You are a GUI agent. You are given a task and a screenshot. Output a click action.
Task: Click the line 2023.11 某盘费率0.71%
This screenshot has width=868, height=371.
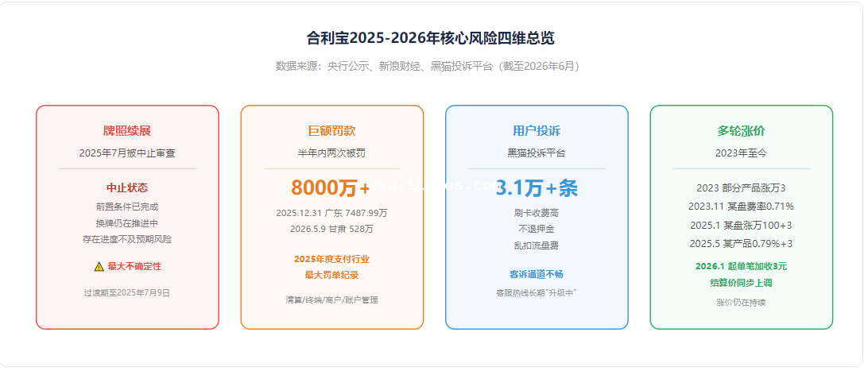click(x=742, y=207)
